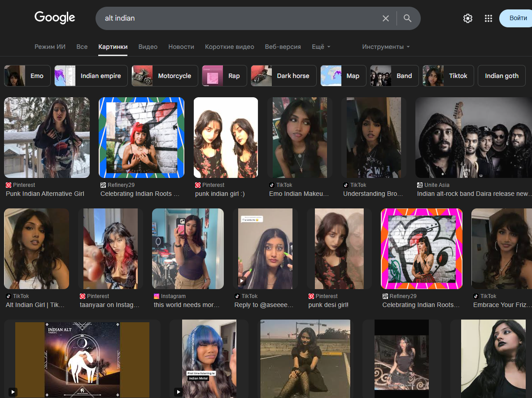
Task: Clear the search query with the X icon
Action: 385,18
